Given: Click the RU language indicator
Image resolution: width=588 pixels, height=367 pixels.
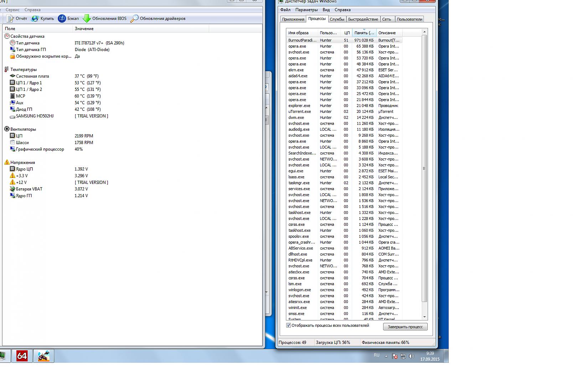Looking at the screenshot, I should (376, 355).
